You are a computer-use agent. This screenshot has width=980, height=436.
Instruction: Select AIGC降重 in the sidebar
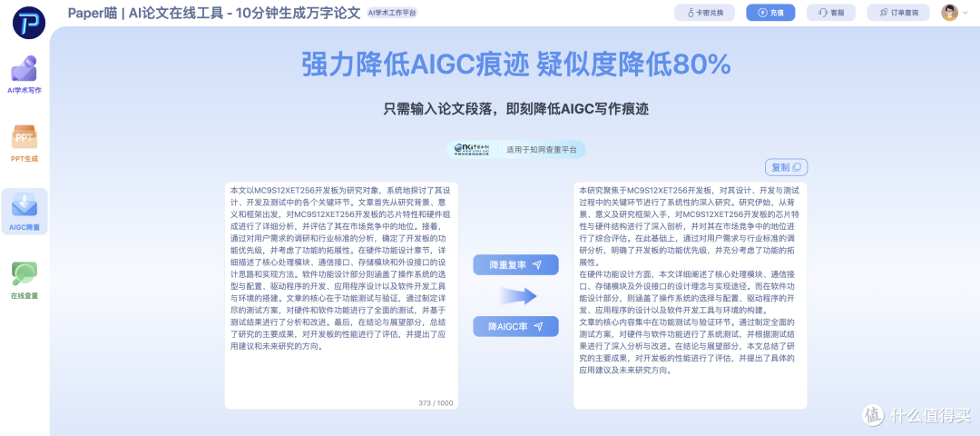pos(24,212)
